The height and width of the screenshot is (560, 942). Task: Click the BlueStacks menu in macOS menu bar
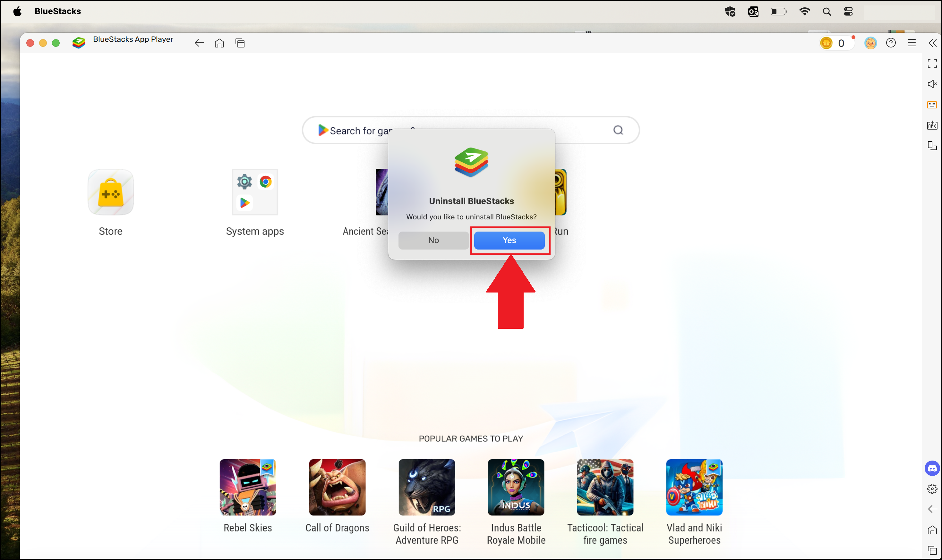click(x=58, y=11)
